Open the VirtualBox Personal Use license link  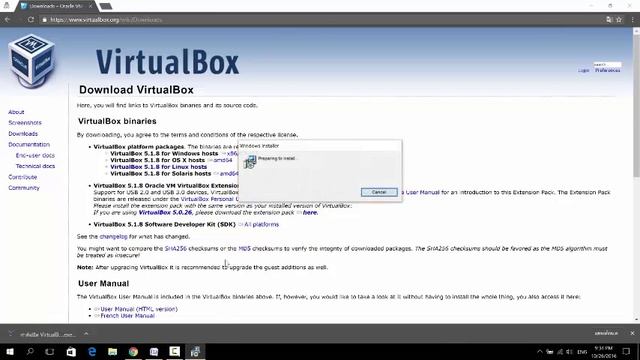(209, 199)
